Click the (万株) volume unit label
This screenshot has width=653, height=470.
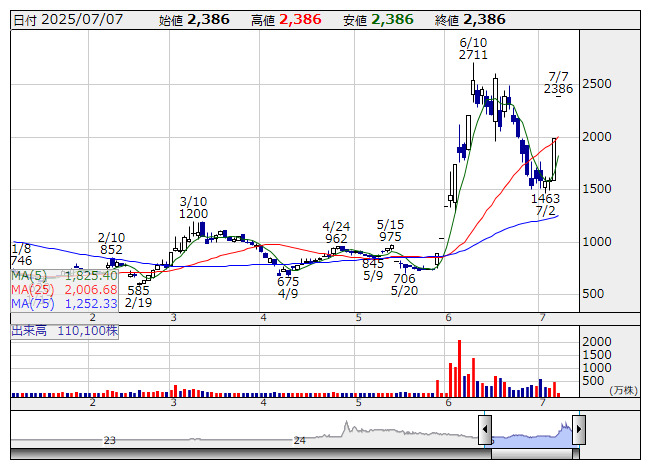624,390
